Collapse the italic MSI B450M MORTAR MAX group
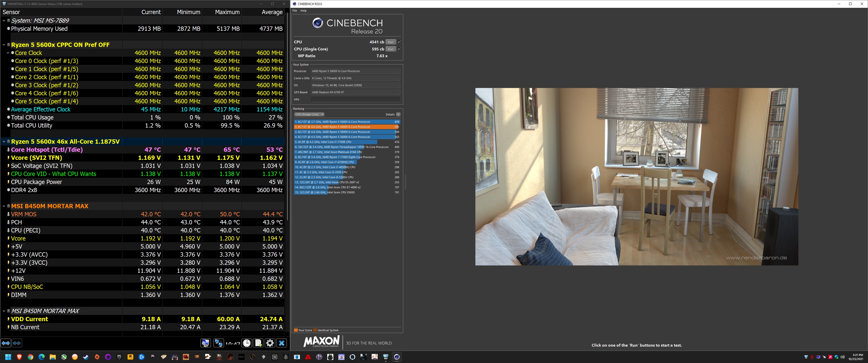This screenshot has width=868, height=363. pyautogui.click(x=4, y=311)
